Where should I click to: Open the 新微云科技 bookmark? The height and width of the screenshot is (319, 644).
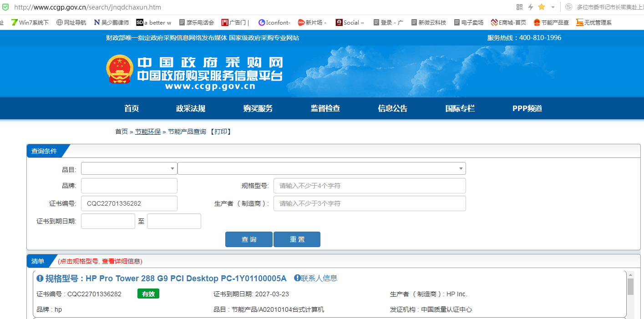pos(428,22)
